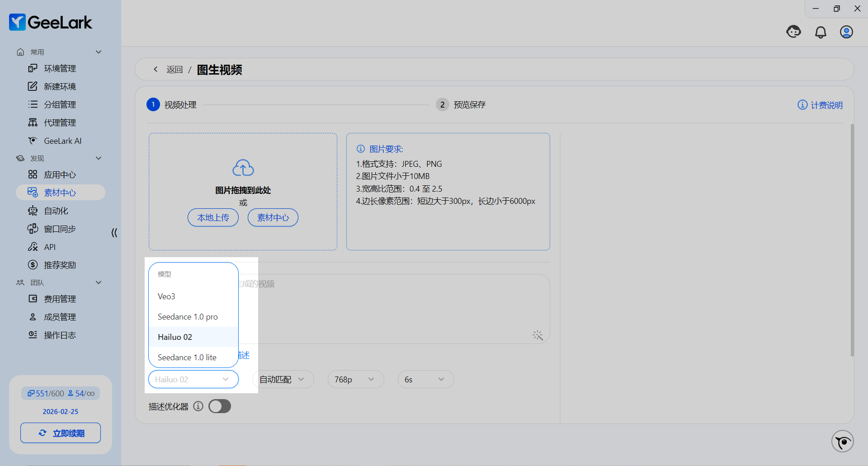Click the 环境管理 sidebar icon
This screenshot has width=868, height=466.
pyautogui.click(x=33, y=68)
